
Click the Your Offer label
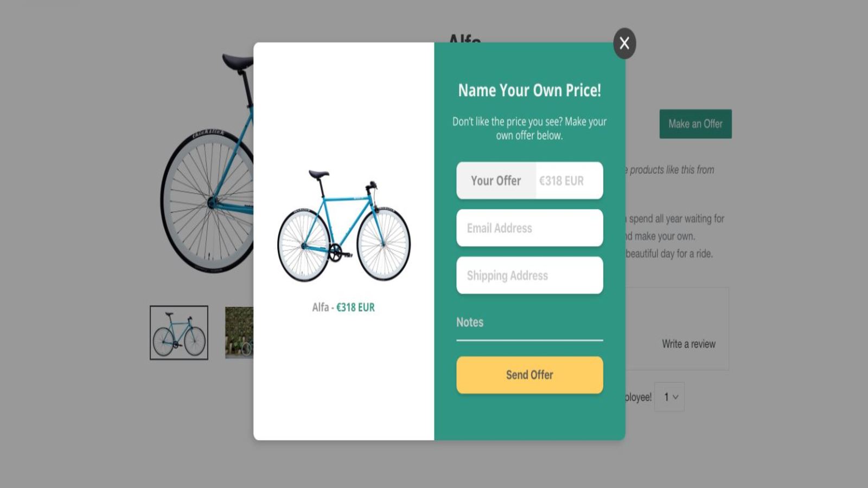496,181
